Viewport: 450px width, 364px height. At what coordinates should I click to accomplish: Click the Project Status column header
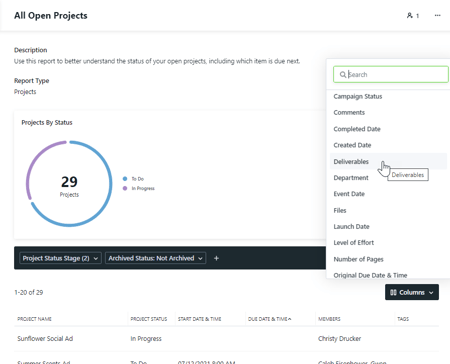point(149,319)
